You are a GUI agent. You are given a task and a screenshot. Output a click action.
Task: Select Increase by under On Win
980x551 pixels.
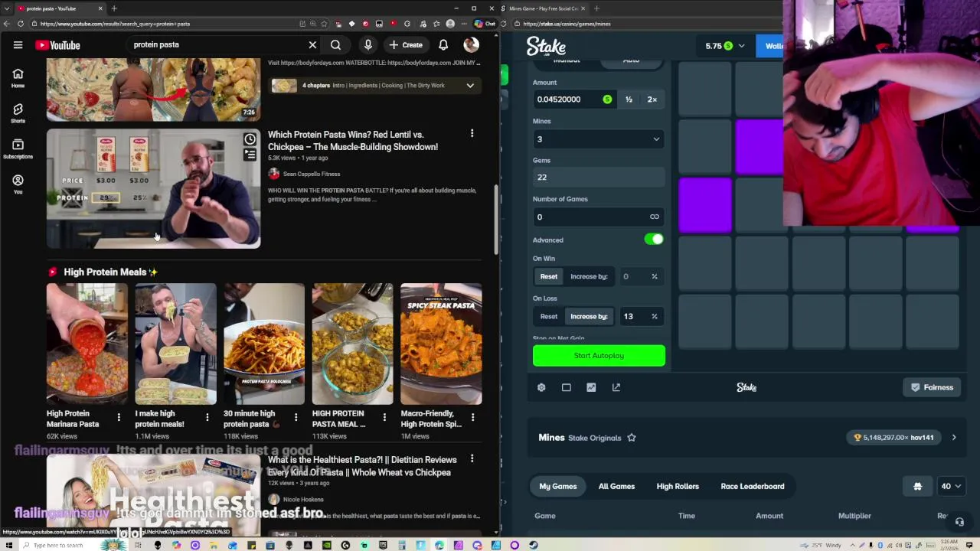click(x=589, y=276)
